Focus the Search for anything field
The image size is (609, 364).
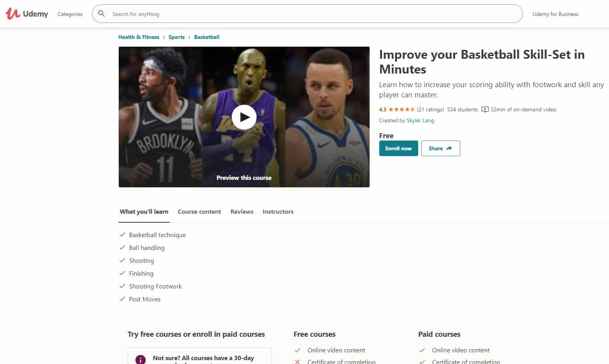coord(307,14)
